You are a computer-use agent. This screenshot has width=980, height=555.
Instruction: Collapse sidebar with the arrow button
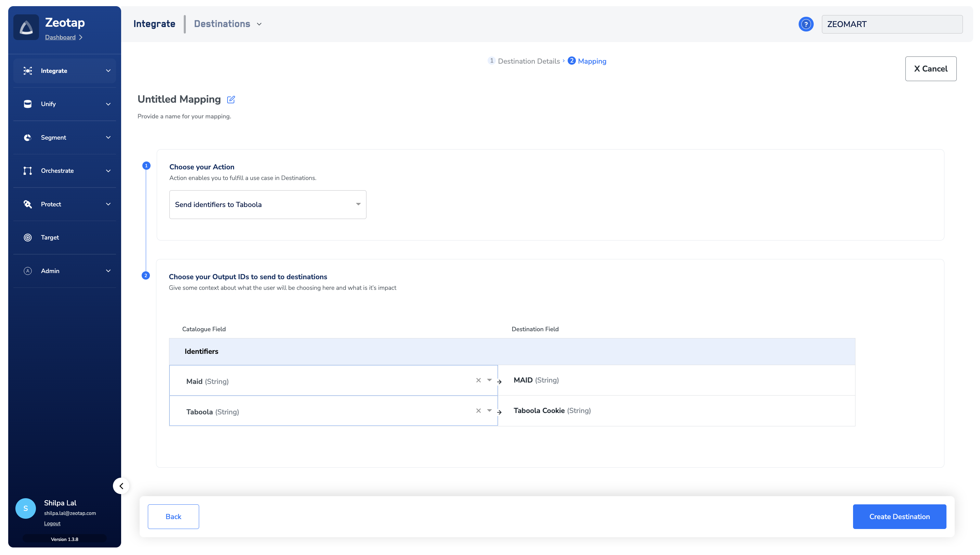[x=121, y=486]
